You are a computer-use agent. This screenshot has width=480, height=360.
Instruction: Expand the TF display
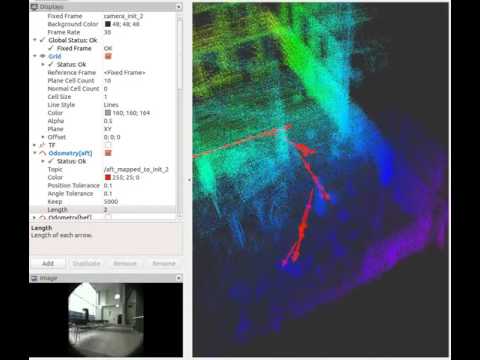coord(35,145)
